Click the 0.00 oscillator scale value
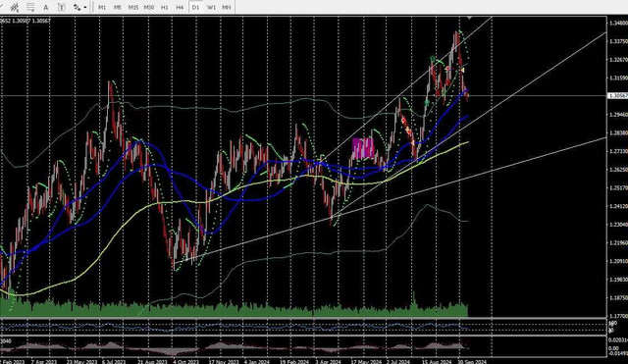The height and width of the screenshot is (364, 628). (613, 348)
